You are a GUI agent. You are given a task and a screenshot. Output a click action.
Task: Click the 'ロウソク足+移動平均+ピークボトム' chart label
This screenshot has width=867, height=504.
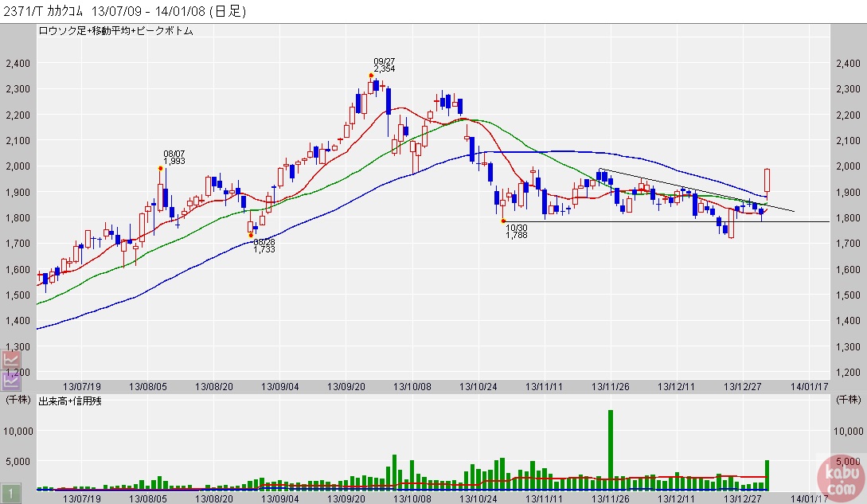click(x=115, y=31)
